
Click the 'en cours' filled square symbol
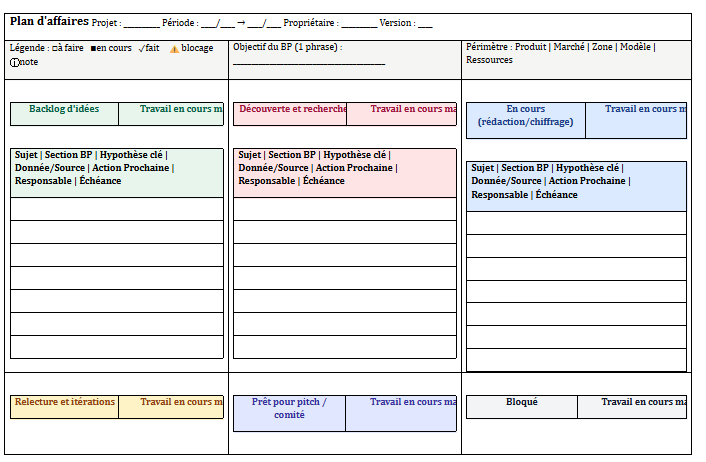(93, 48)
